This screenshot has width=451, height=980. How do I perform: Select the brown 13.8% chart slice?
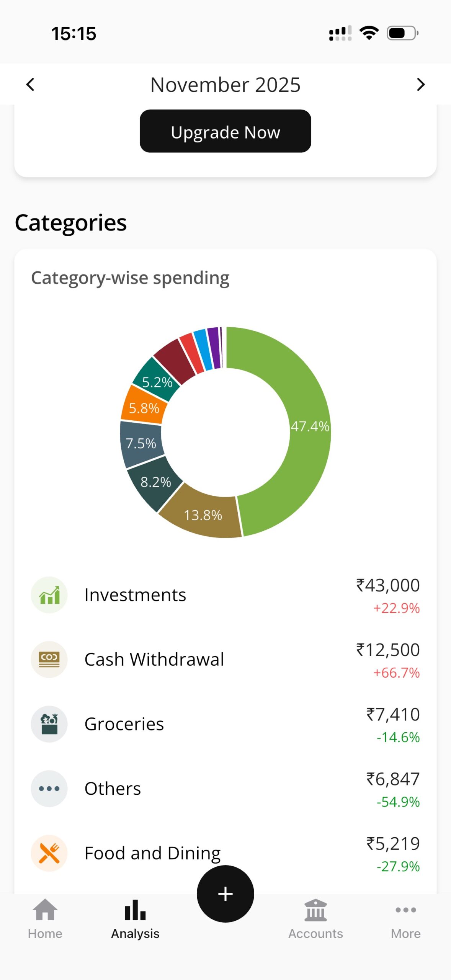tap(203, 515)
